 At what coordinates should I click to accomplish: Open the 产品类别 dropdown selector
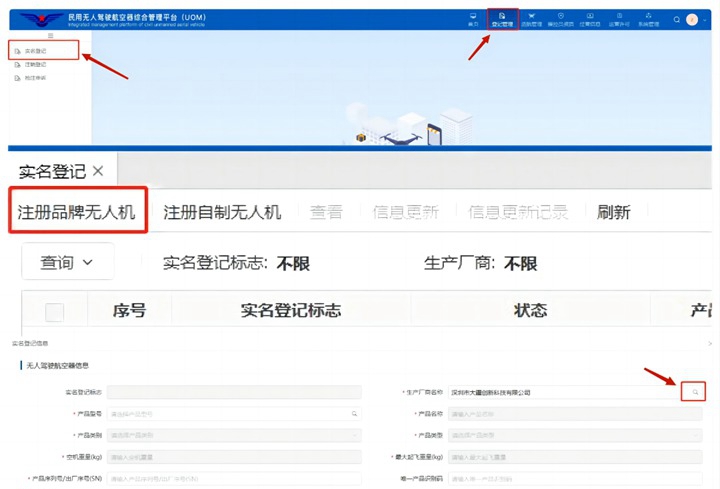pyautogui.click(x=232, y=435)
